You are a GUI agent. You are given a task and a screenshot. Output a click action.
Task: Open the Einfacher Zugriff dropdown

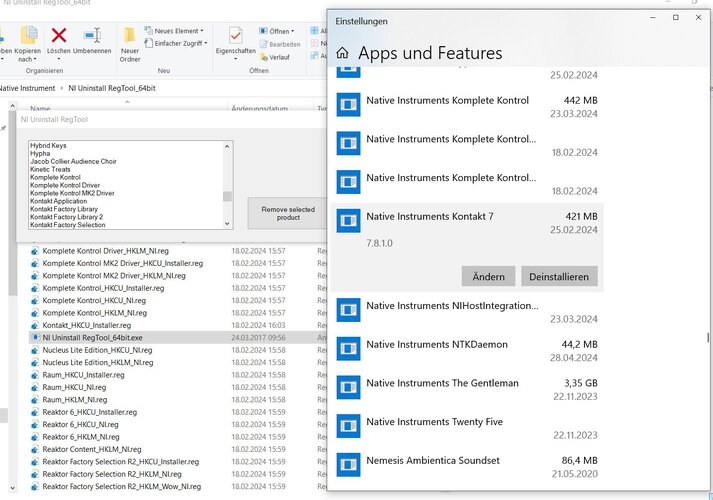tap(176, 43)
